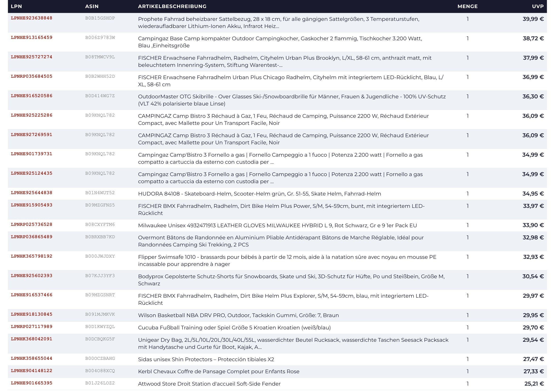The height and width of the screenshot is (392, 555).
Task: Click the Unigear Dry Bag description
Action: 293,343
